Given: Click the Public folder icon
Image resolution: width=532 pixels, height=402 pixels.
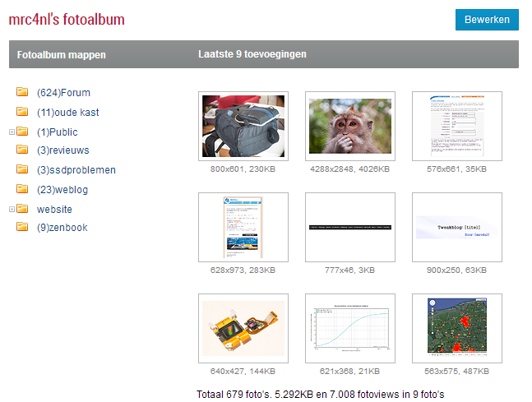Looking at the screenshot, I should tap(22, 131).
